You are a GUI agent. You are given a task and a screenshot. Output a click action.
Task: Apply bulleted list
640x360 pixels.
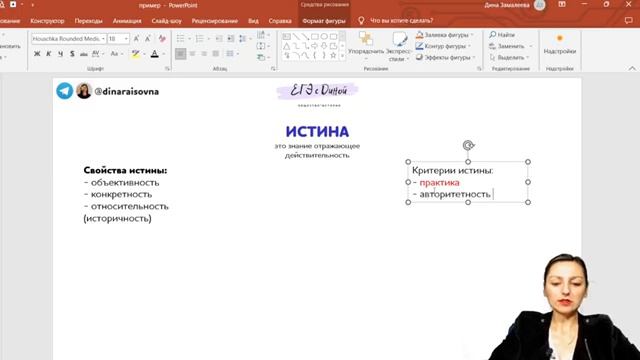click(180, 39)
